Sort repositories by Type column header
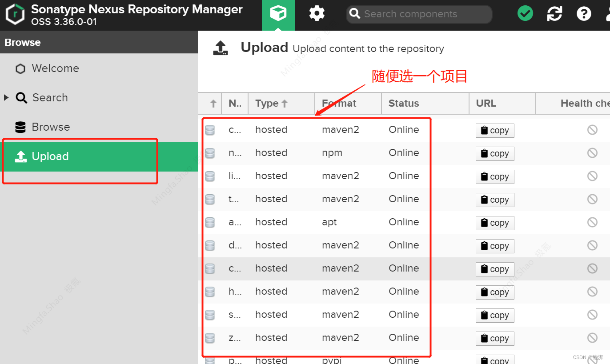This screenshot has width=610, height=364. pos(281,104)
